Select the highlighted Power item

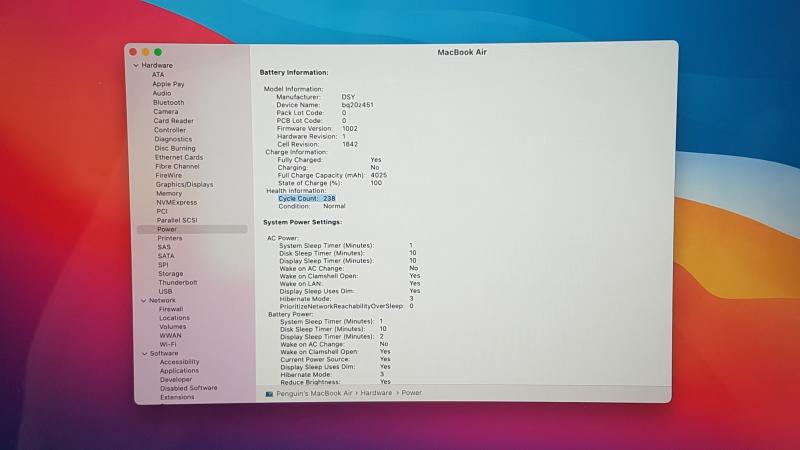click(192, 229)
